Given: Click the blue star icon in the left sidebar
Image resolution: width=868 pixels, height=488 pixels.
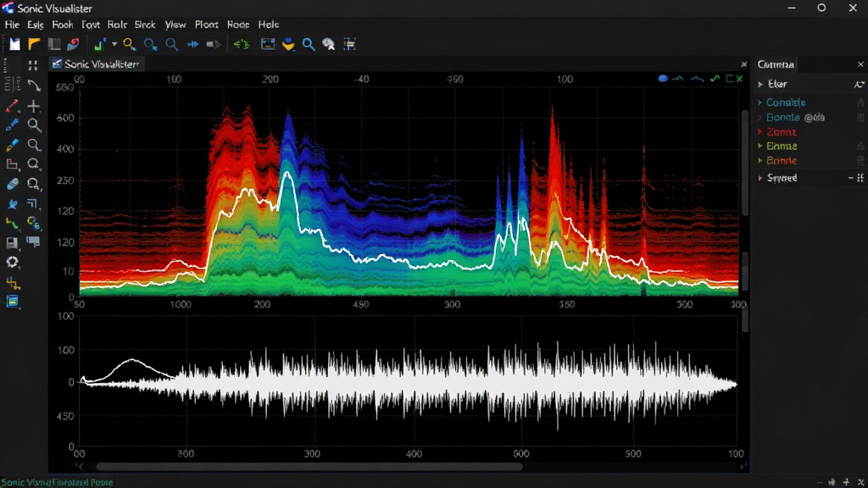Looking at the screenshot, I should tap(12, 204).
